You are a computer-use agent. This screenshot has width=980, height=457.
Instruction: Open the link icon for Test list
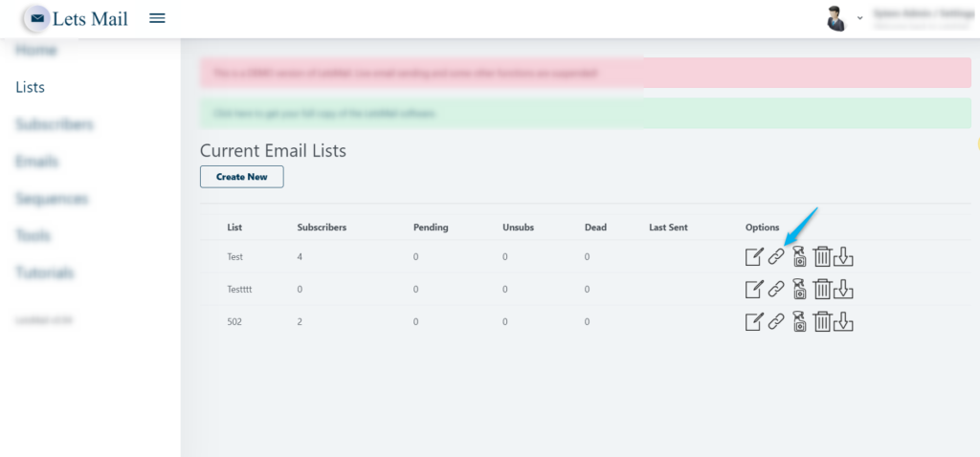[775, 256]
